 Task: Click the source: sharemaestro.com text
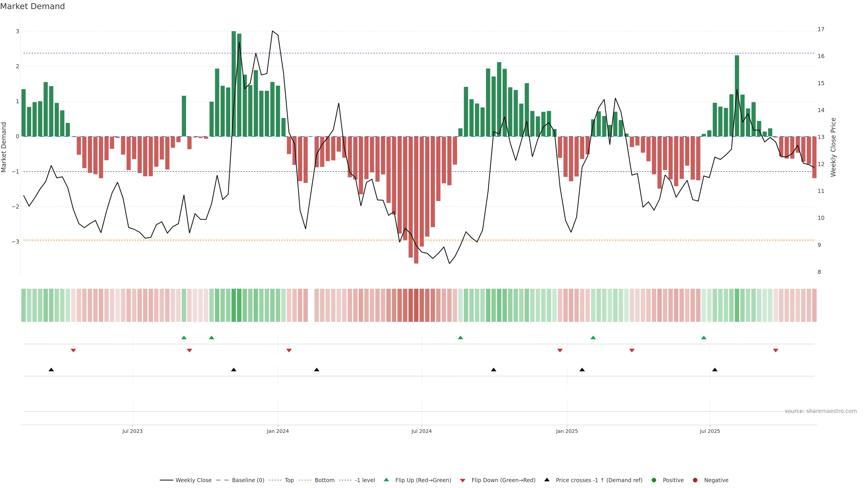click(821, 411)
